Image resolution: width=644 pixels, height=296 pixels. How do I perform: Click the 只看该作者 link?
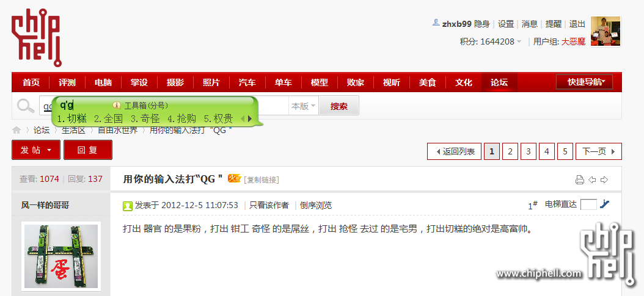[x=269, y=205]
